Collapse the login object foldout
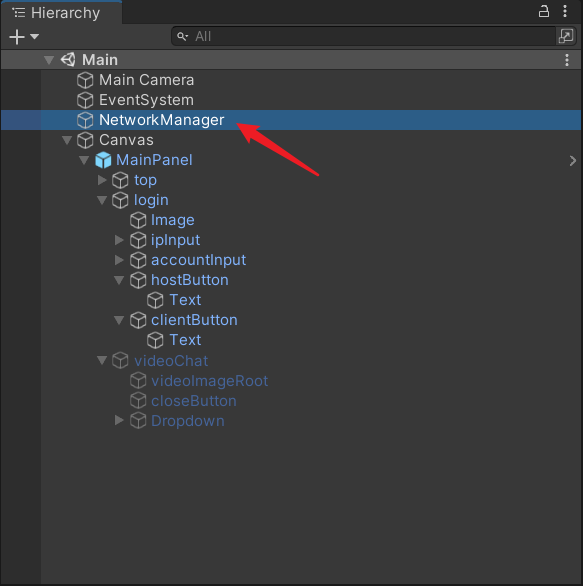The height and width of the screenshot is (586, 583). pos(102,200)
